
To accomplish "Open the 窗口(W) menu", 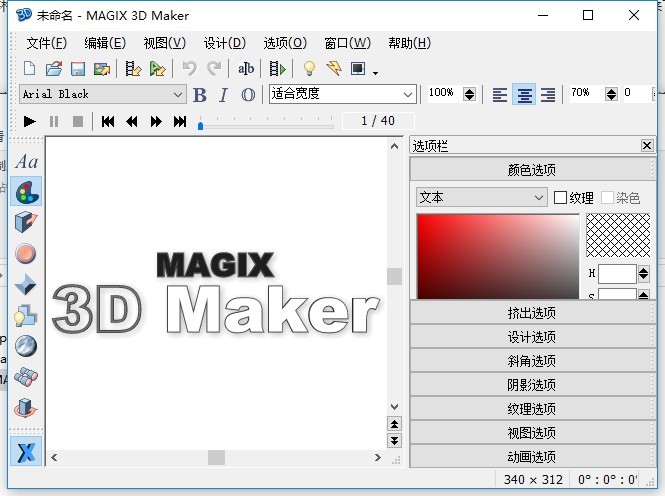I will (347, 43).
